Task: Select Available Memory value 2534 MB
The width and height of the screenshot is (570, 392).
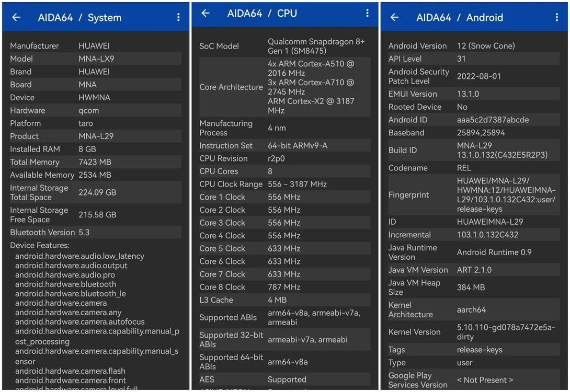Action: tap(95, 175)
